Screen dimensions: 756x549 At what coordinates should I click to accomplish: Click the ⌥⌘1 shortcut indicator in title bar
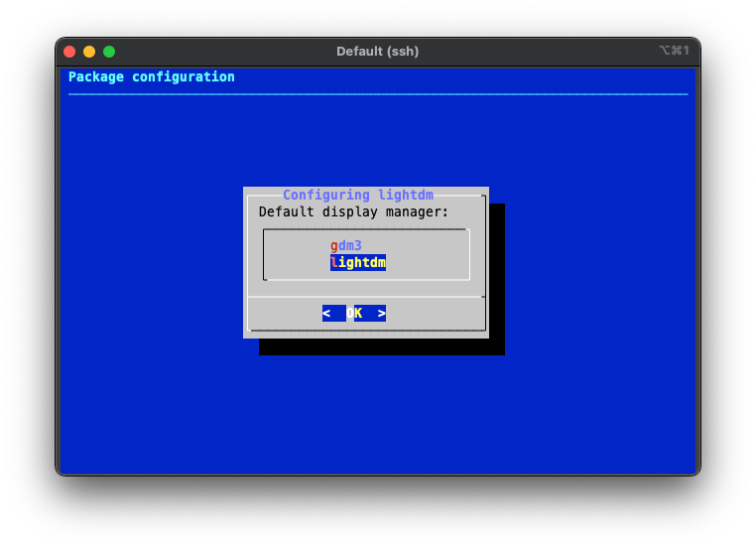click(674, 51)
